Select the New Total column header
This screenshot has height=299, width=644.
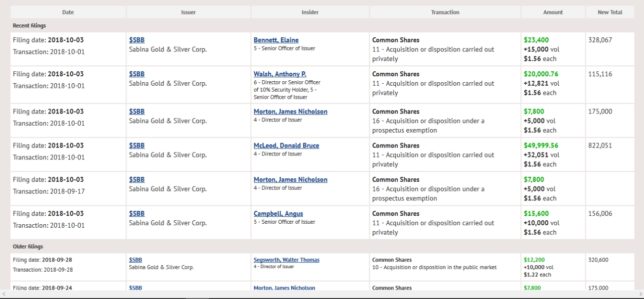610,12
